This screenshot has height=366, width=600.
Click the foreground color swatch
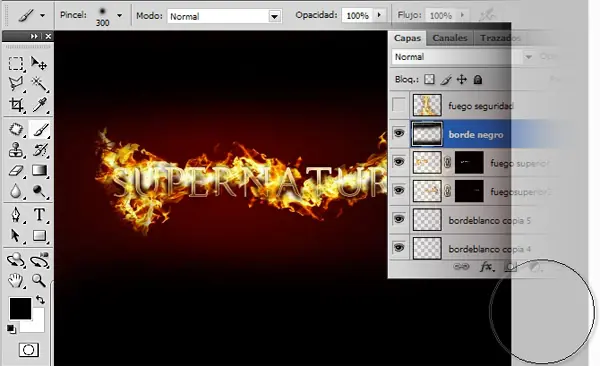tap(20, 308)
